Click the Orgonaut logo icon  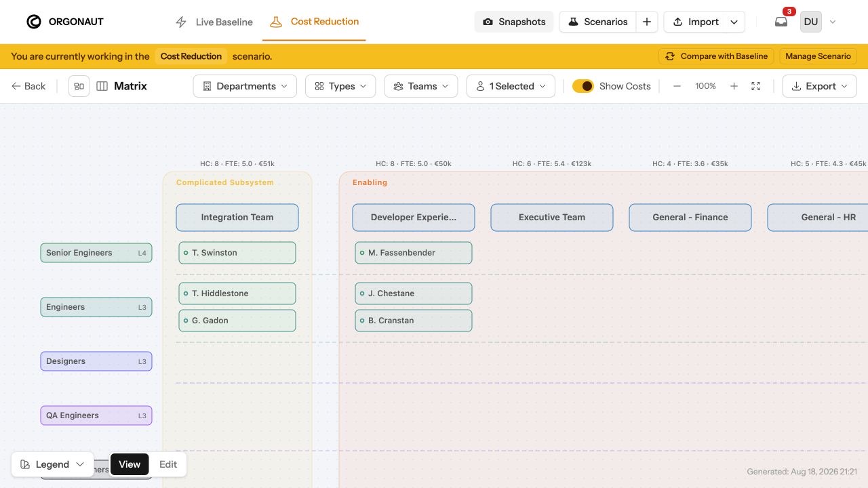click(34, 22)
